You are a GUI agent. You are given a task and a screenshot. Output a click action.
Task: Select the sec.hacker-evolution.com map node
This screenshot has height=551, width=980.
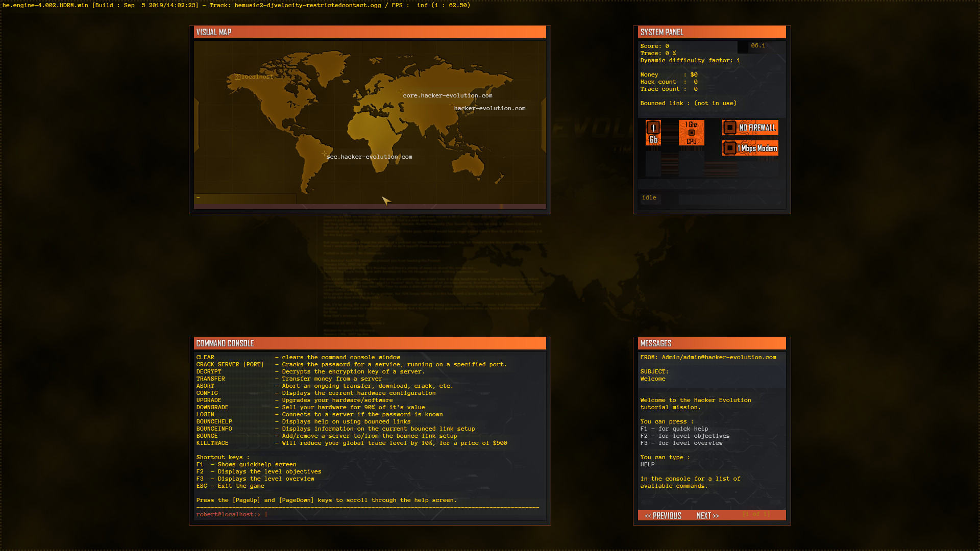point(325,154)
